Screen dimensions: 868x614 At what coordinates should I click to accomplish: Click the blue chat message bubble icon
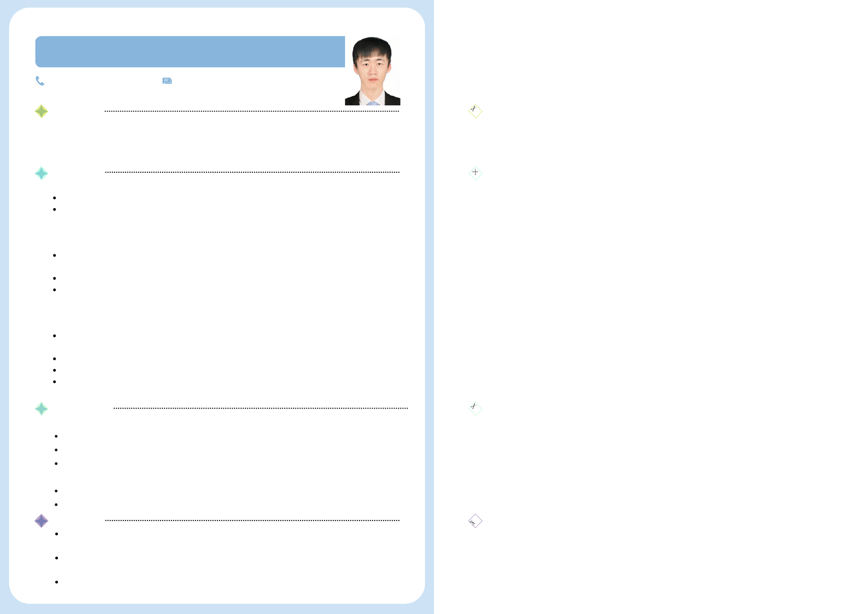click(x=167, y=81)
